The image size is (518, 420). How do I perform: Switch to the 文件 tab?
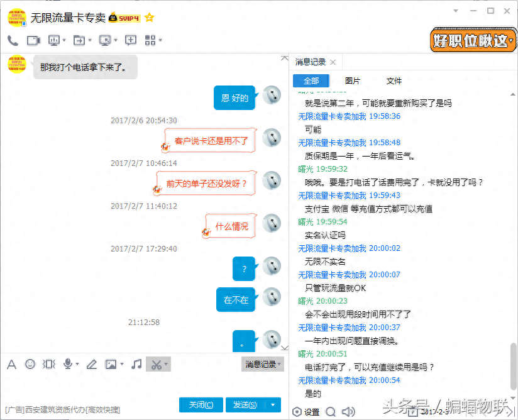pos(394,80)
